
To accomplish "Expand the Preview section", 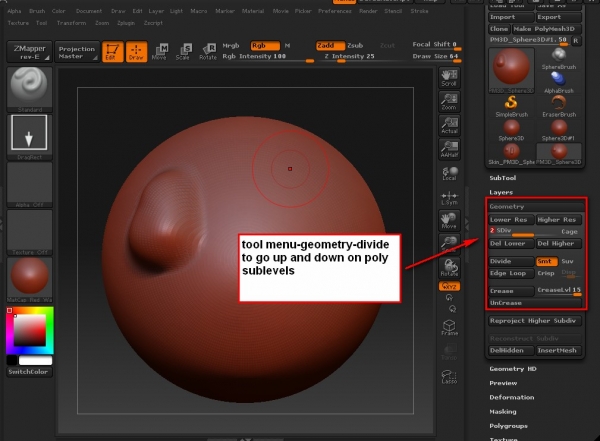I will coord(503,383).
